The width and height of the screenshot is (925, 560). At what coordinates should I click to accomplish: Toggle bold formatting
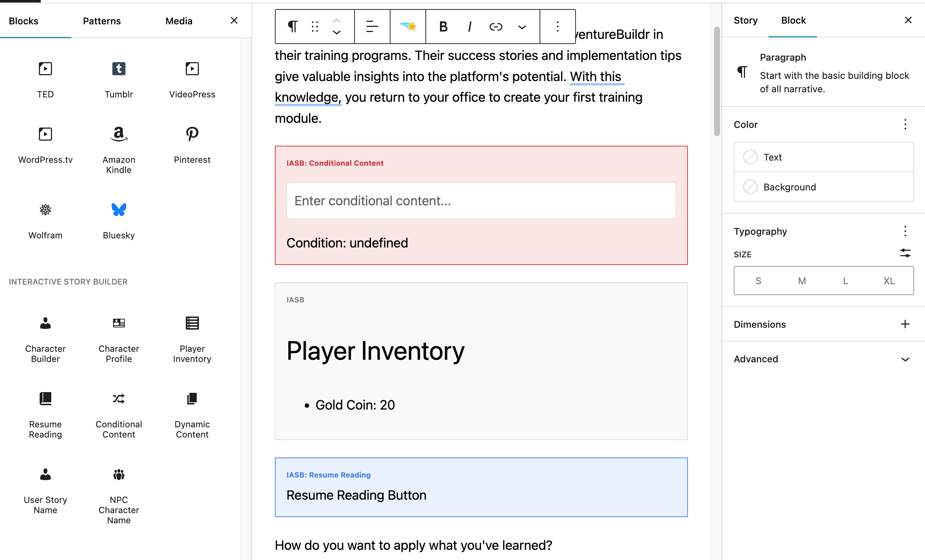pyautogui.click(x=443, y=27)
